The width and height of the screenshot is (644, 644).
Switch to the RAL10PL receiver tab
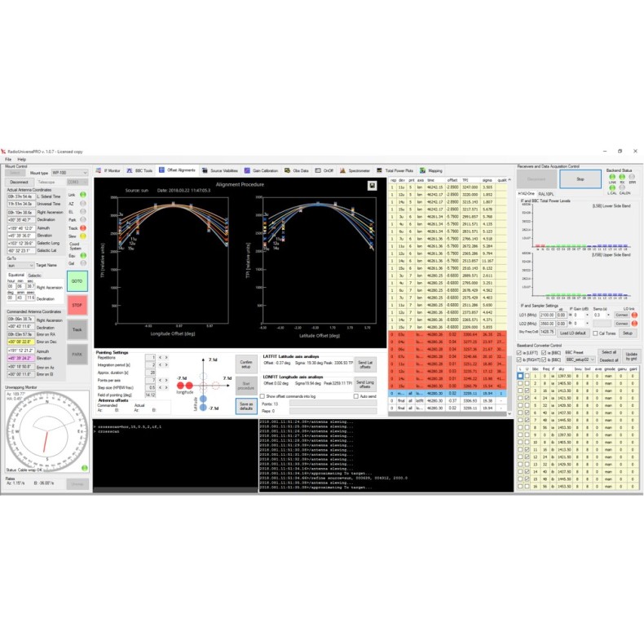click(546, 194)
